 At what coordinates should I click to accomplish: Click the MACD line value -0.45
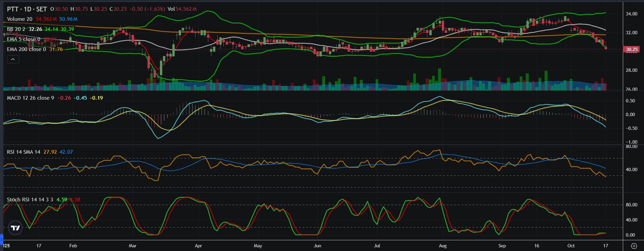[x=80, y=98]
